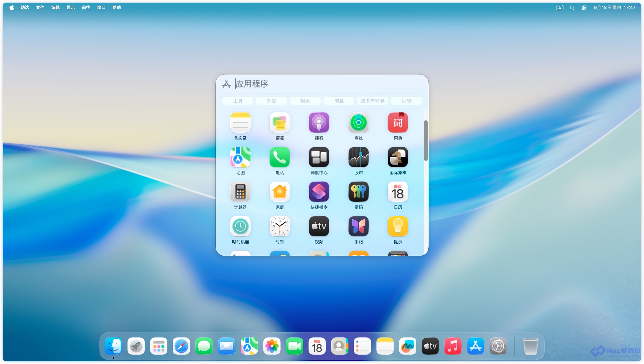This screenshot has width=644, height=364.
Task: Open the 地图 Maps app in launcher
Action: [240, 157]
